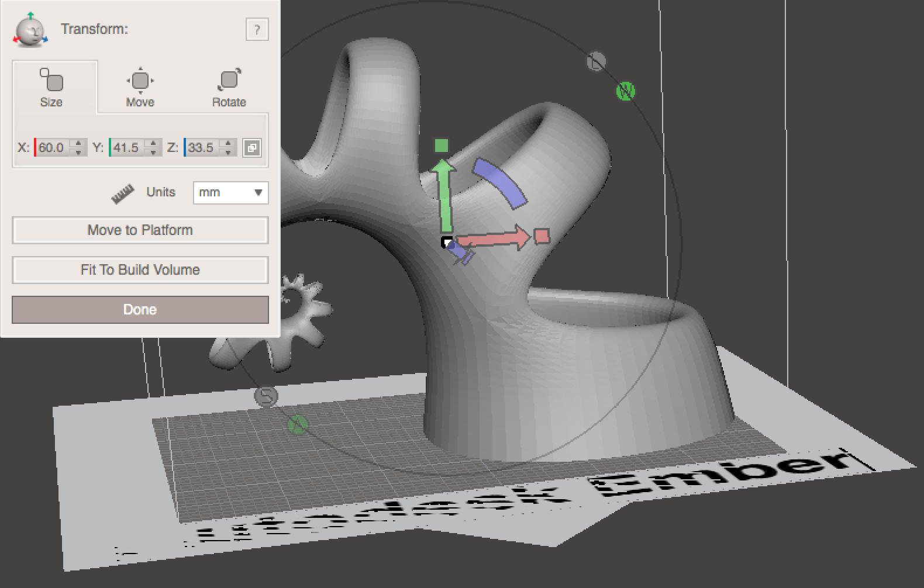Open Transform help question mark
Screen dimensions: 924x588
[257, 29]
